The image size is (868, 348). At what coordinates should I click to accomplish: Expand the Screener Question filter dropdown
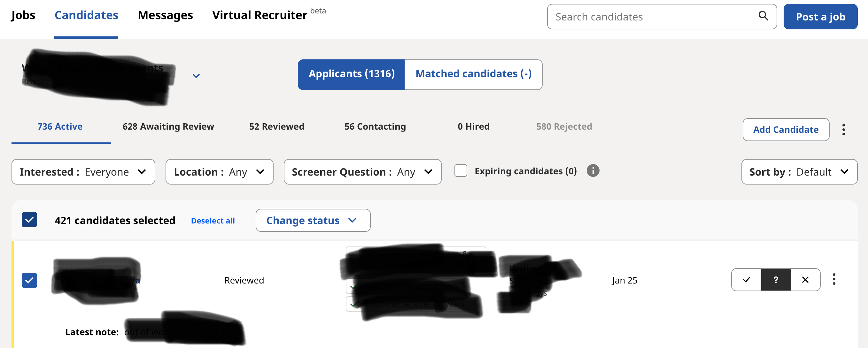pos(362,172)
